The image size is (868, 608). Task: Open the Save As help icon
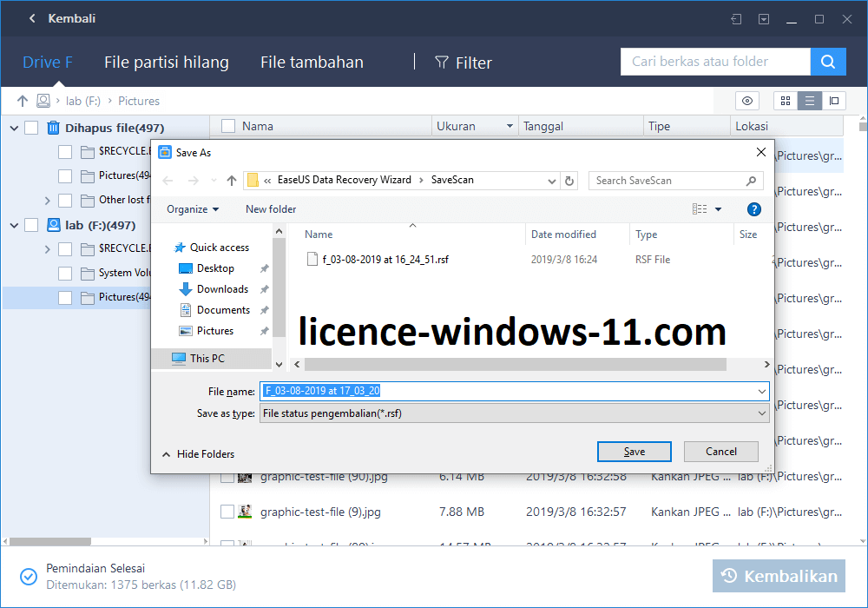(x=754, y=209)
